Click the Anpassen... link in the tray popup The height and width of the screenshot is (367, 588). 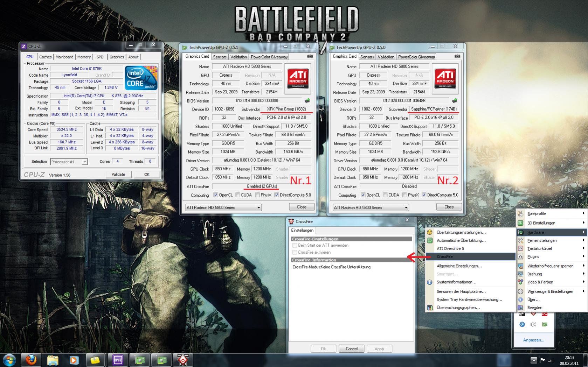[x=533, y=340]
